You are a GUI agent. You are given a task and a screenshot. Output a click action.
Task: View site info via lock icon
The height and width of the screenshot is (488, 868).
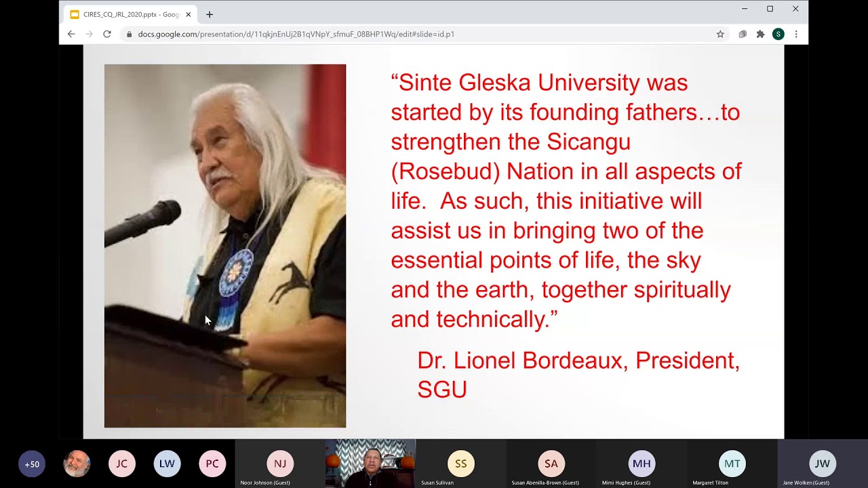click(129, 34)
